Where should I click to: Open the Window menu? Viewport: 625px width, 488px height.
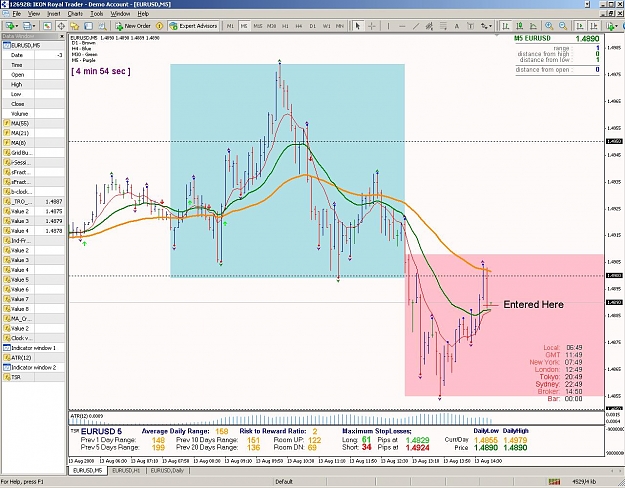tap(120, 14)
